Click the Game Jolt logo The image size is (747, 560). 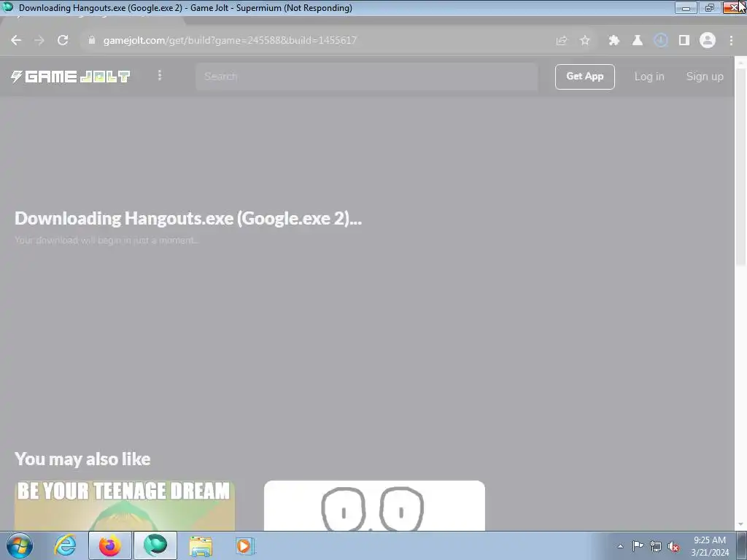(x=71, y=77)
